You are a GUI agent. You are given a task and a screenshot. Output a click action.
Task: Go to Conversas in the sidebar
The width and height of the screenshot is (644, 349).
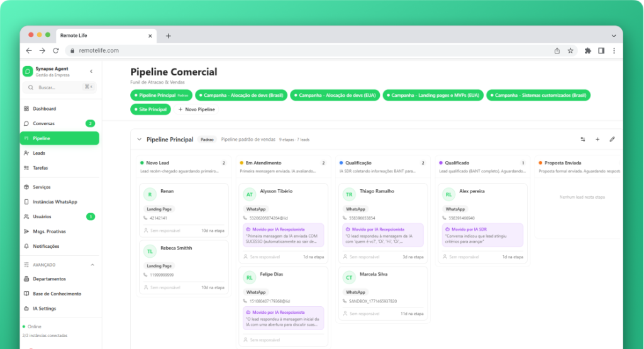43,123
